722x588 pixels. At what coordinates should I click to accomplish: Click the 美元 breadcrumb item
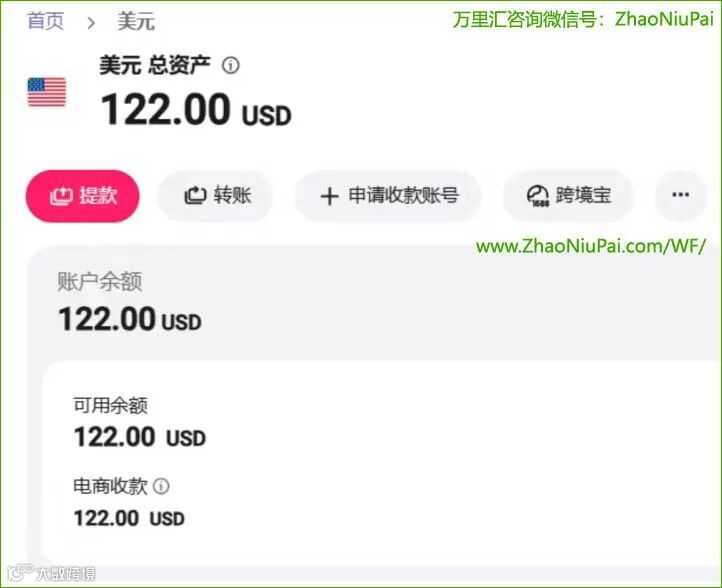click(x=136, y=22)
